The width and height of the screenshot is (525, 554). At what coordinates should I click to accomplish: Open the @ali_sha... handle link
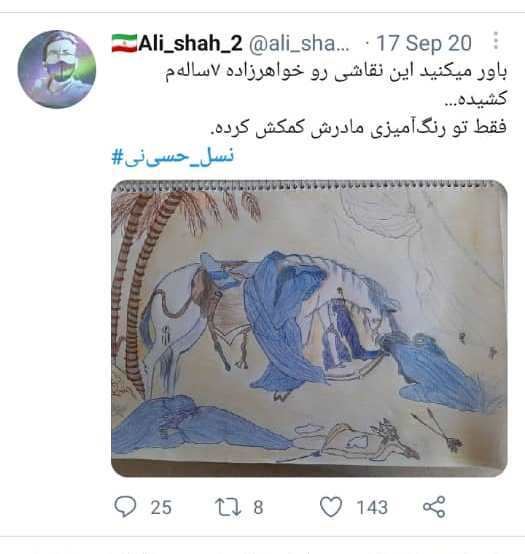[300, 43]
